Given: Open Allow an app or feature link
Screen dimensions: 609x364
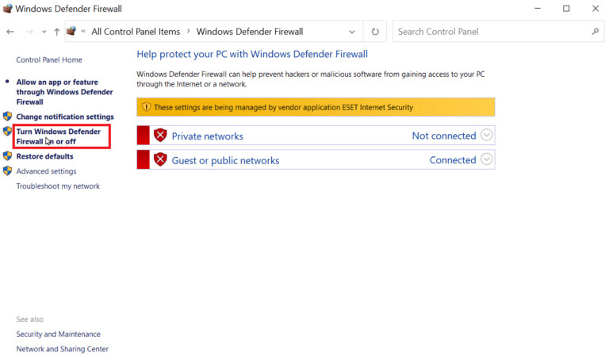Looking at the screenshot, I should tap(64, 92).
